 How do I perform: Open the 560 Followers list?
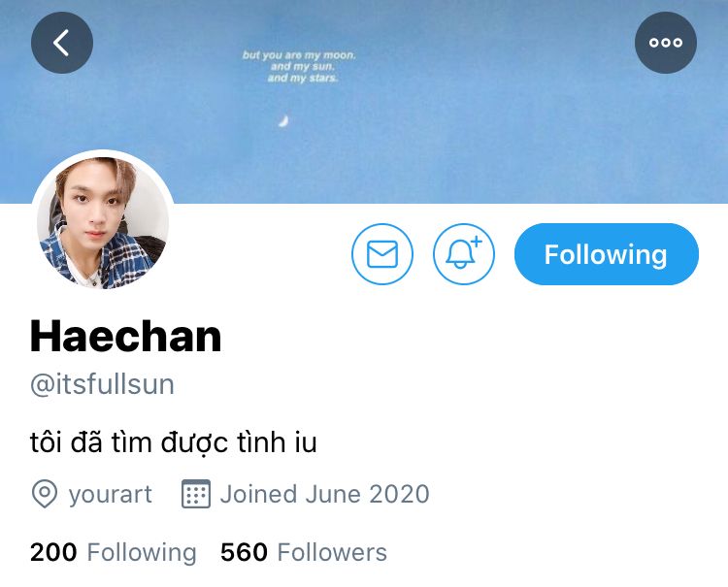pos(304,552)
